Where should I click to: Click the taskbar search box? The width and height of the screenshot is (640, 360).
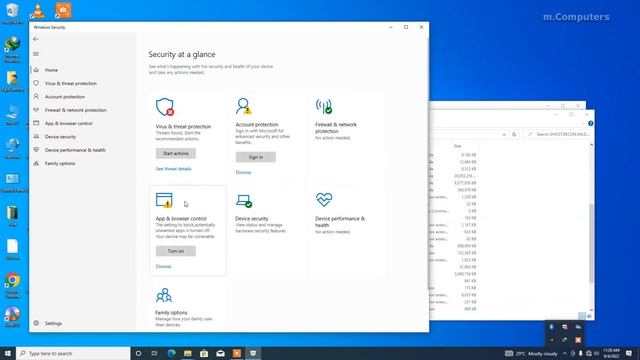pos(73,353)
